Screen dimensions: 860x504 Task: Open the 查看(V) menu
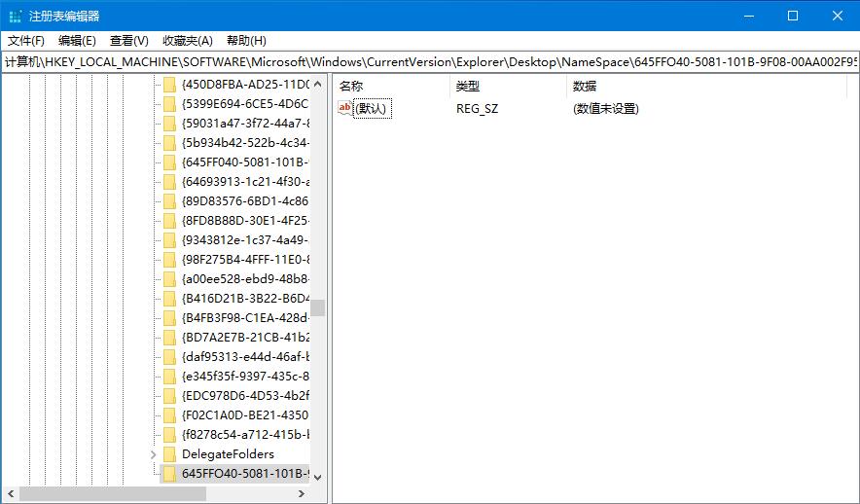coord(128,40)
